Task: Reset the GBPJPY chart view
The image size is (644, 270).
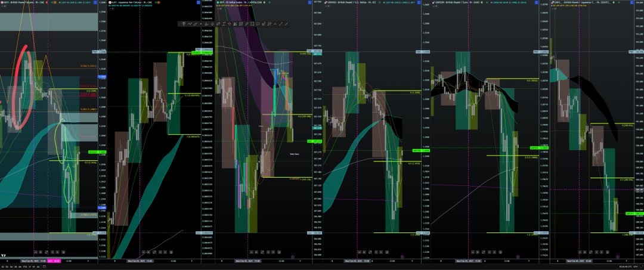Action: click(607, 252)
